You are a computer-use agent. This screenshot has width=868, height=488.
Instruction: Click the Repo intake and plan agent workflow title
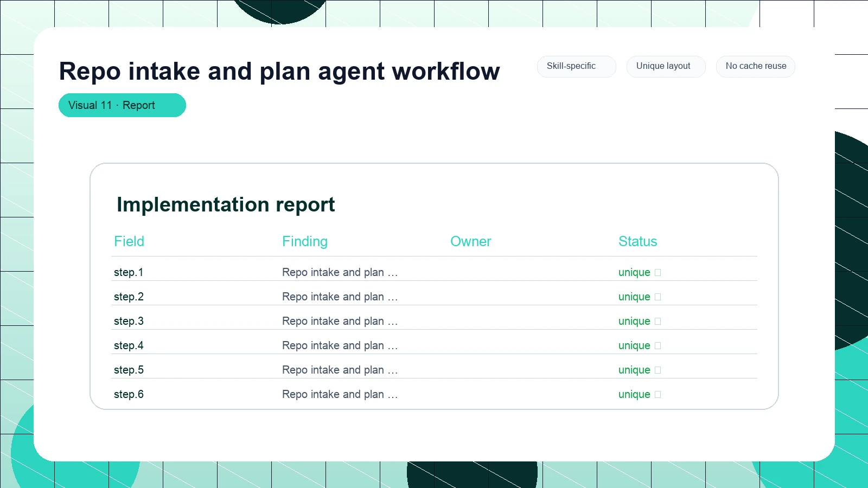(x=279, y=72)
